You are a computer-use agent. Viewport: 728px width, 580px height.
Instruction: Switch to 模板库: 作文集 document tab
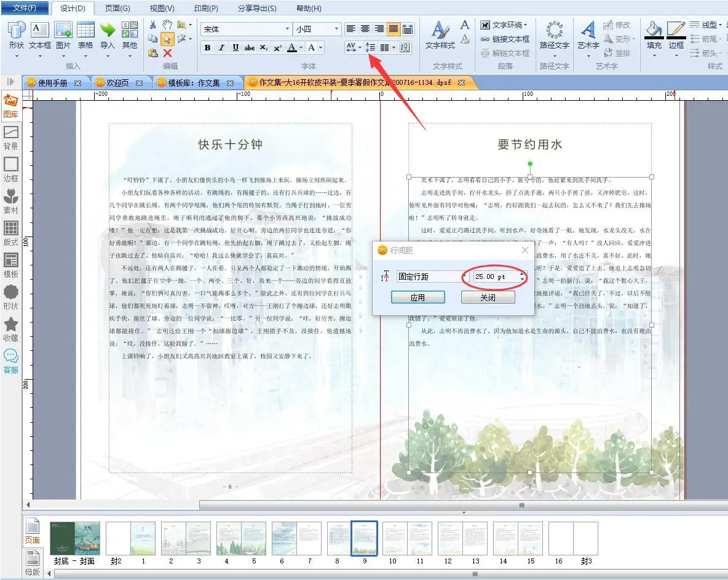[194, 83]
